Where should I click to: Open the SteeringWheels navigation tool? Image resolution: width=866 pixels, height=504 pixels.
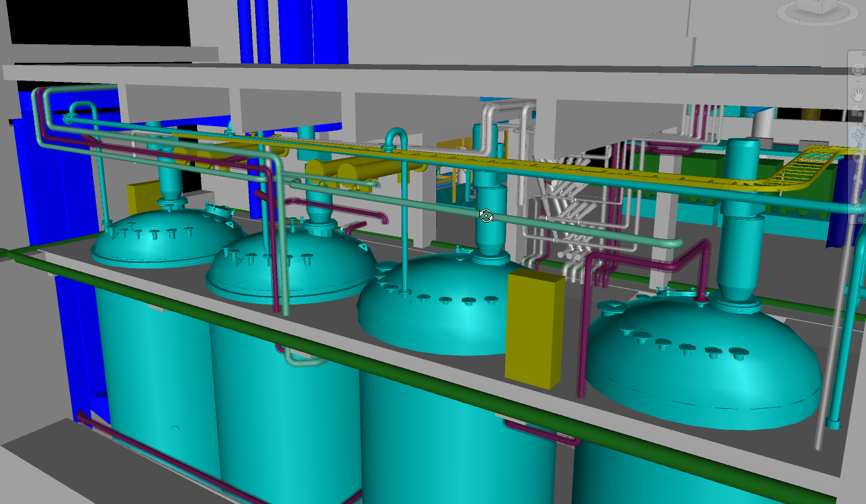(x=858, y=69)
